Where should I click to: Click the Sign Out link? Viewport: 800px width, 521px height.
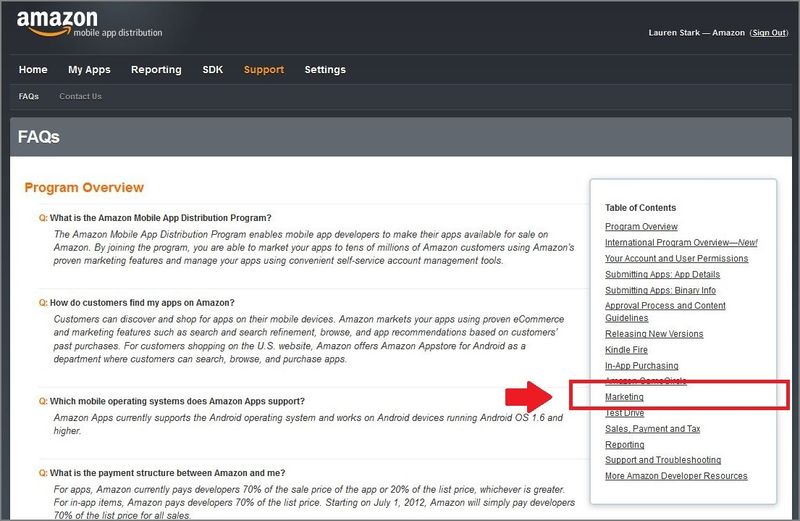[769, 33]
